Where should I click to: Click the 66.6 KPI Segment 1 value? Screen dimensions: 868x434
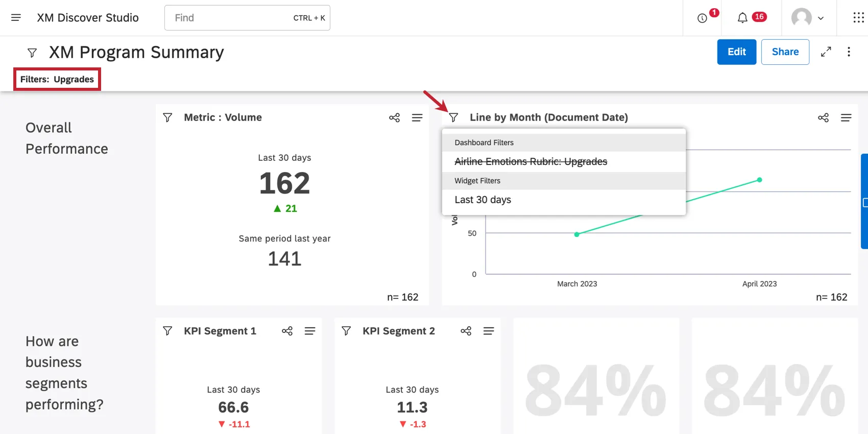pos(233,407)
